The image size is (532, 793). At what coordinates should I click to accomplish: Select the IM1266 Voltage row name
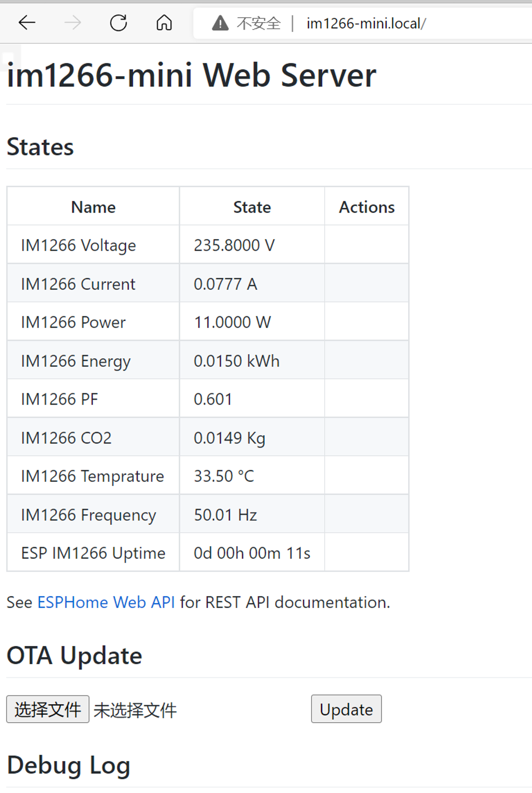(79, 245)
